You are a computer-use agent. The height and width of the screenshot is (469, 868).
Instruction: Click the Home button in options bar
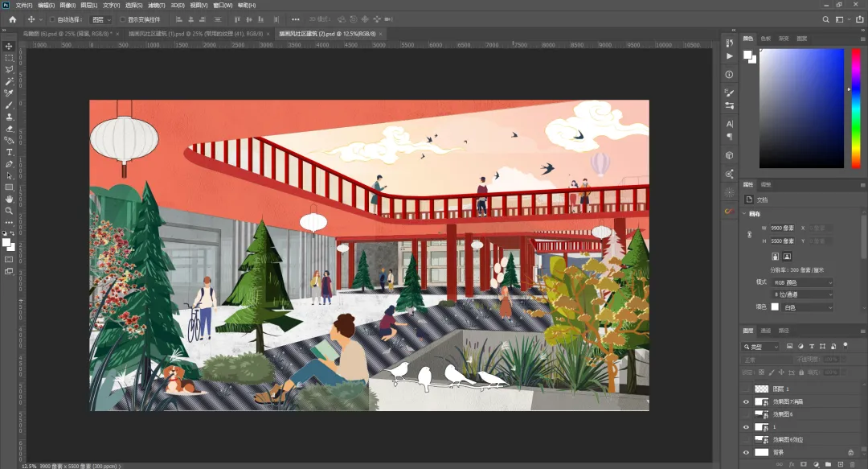click(x=12, y=19)
